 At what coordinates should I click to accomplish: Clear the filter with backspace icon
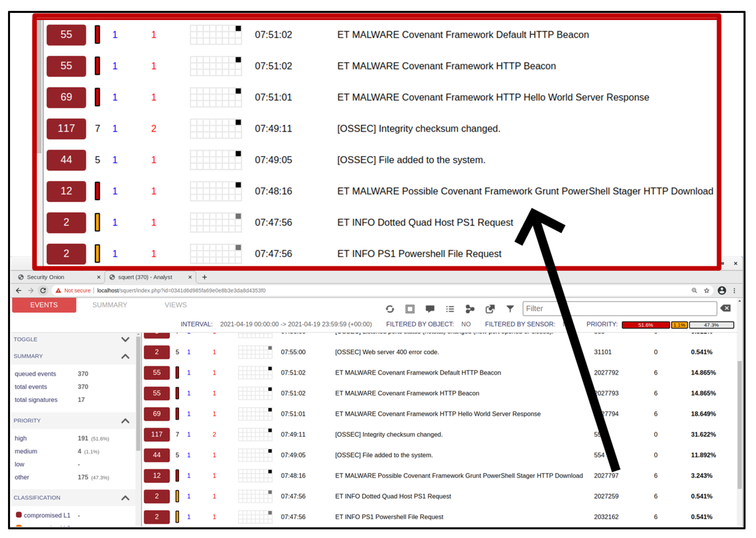[x=725, y=308]
